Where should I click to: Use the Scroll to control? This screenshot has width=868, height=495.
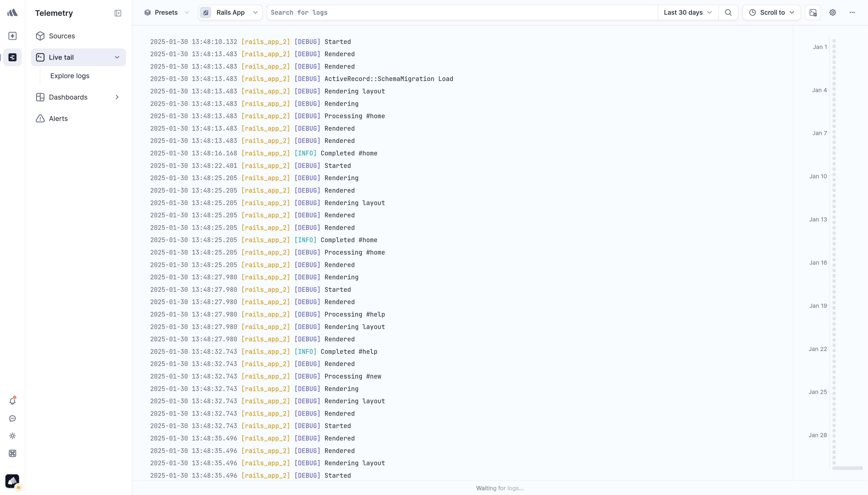[771, 12]
